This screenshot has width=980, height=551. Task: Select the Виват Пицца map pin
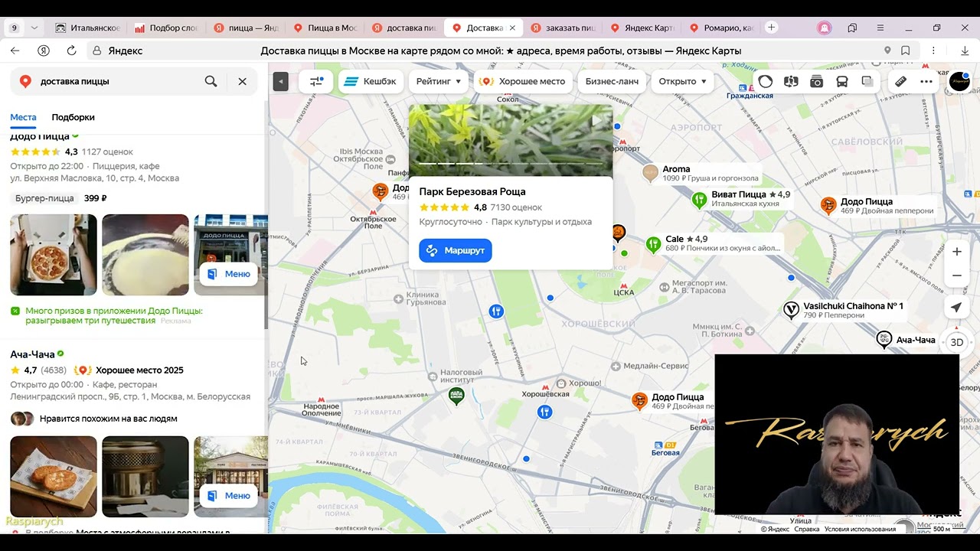pos(699,200)
